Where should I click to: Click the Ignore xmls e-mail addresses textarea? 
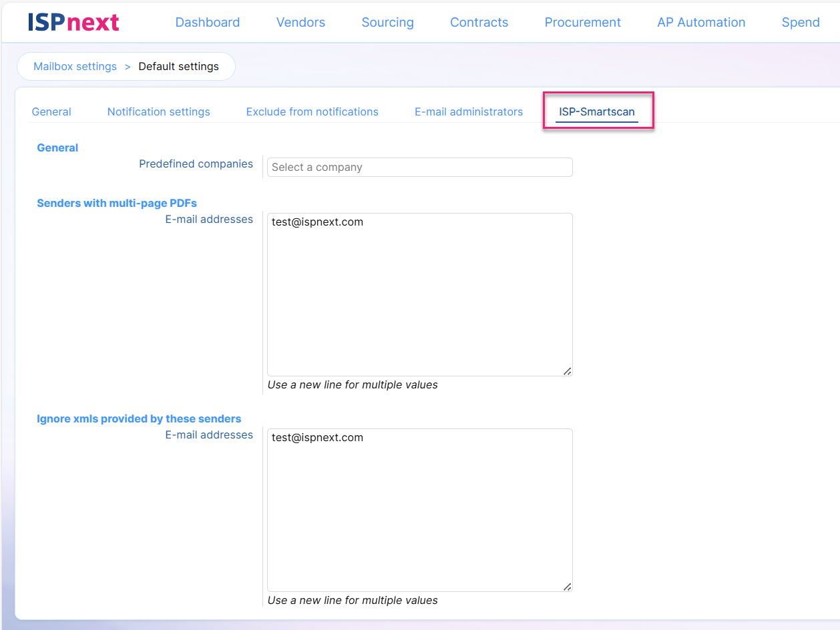point(420,510)
